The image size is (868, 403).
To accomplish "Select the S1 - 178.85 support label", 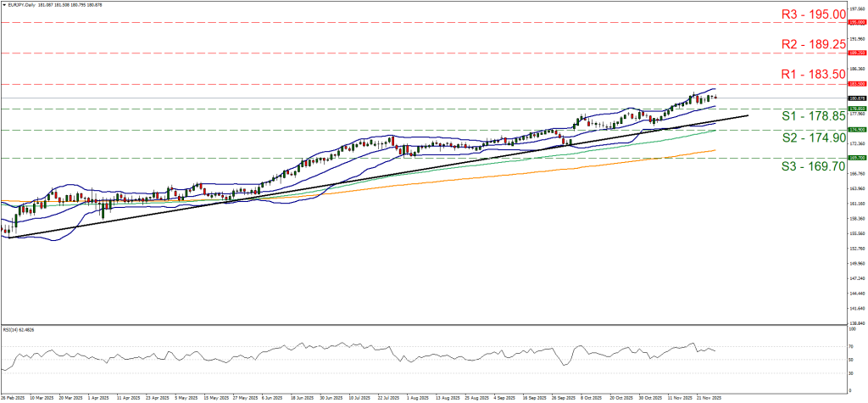I will (x=813, y=117).
